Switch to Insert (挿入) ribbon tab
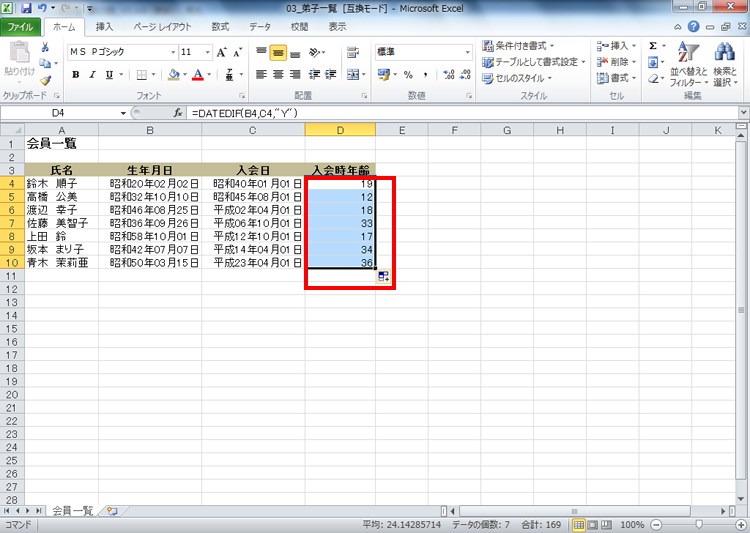 (104, 27)
